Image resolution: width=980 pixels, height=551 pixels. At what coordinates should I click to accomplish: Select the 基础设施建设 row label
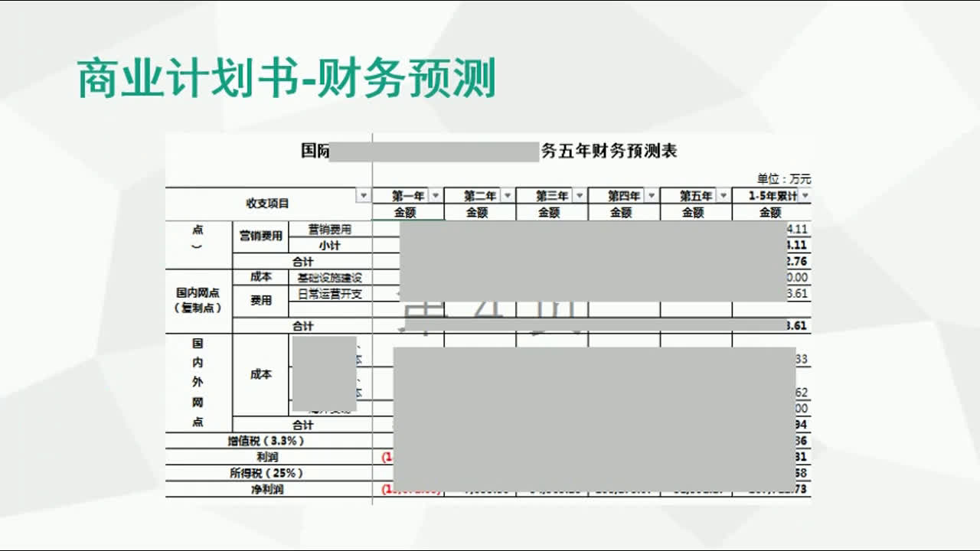click(330, 278)
